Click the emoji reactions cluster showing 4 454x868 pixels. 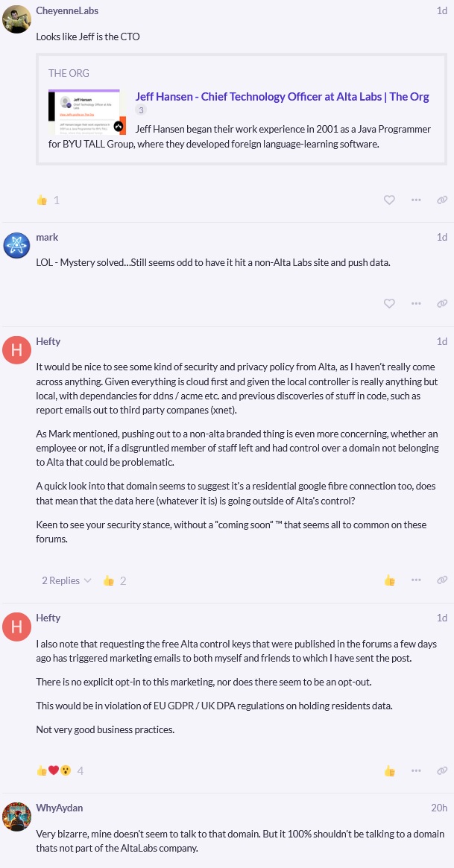(x=60, y=770)
